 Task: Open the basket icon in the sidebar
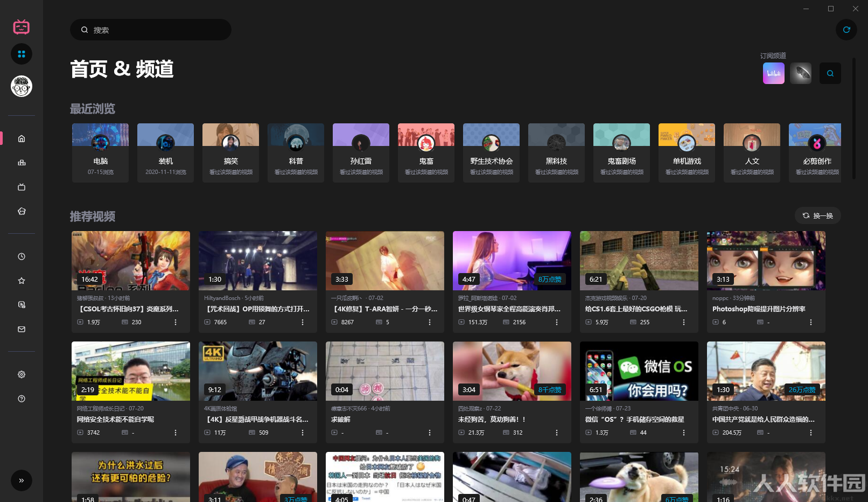[22, 211]
